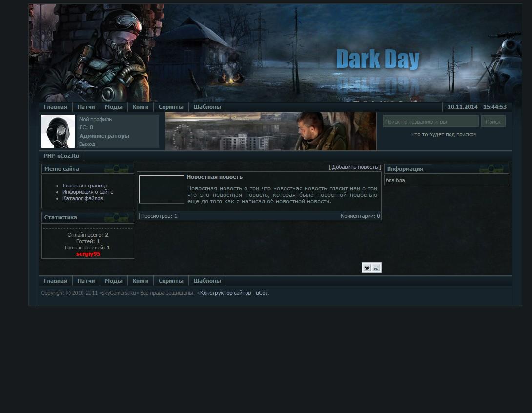Click the eye icon below the news
Image resolution: width=532 pixels, height=413 pixels.
pyautogui.click(x=367, y=268)
